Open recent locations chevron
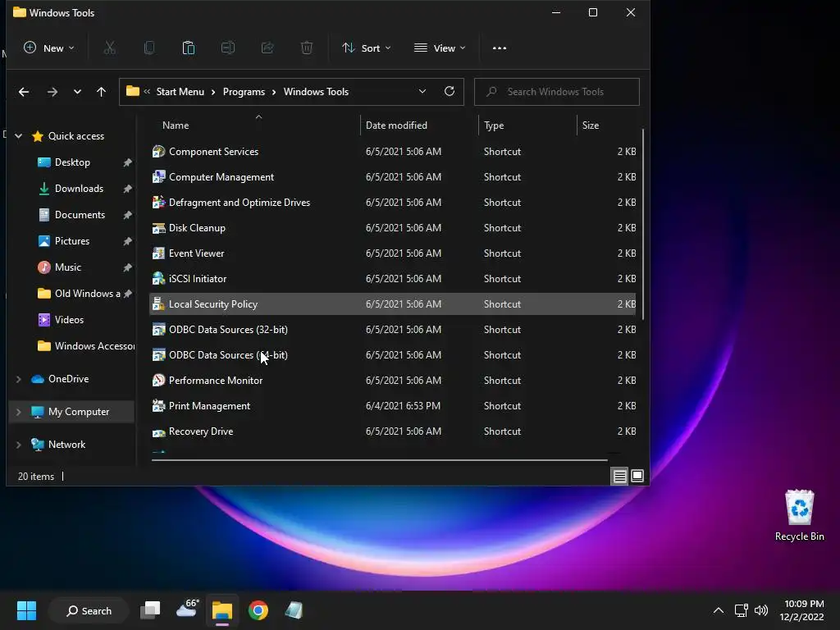This screenshot has width=840, height=630. pyautogui.click(x=77, y=92)
